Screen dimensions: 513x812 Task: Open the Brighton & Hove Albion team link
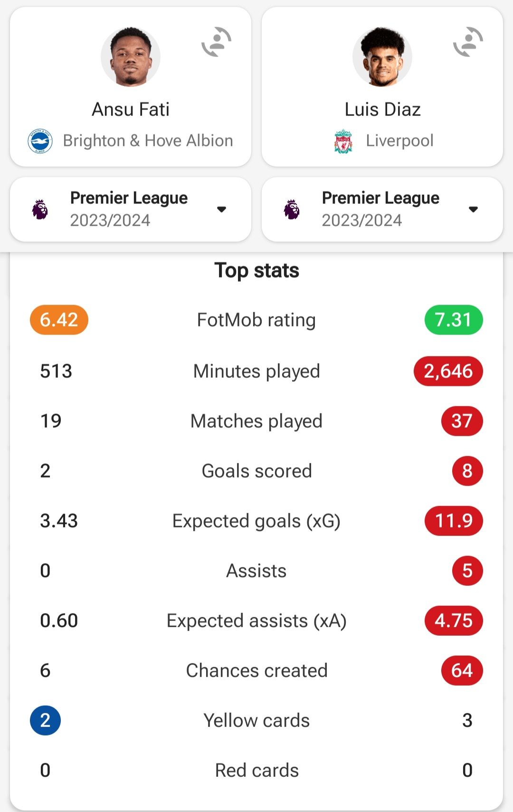click(148, 141)
